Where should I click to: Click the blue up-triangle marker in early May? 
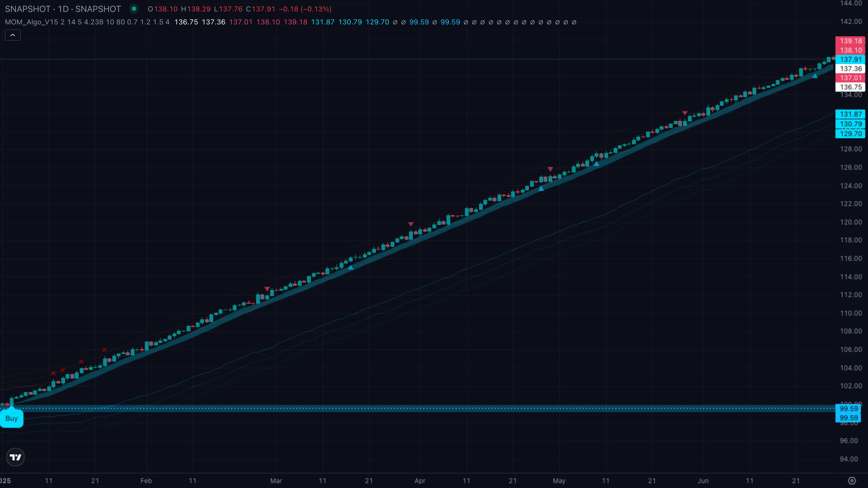[x=596, y=164]
